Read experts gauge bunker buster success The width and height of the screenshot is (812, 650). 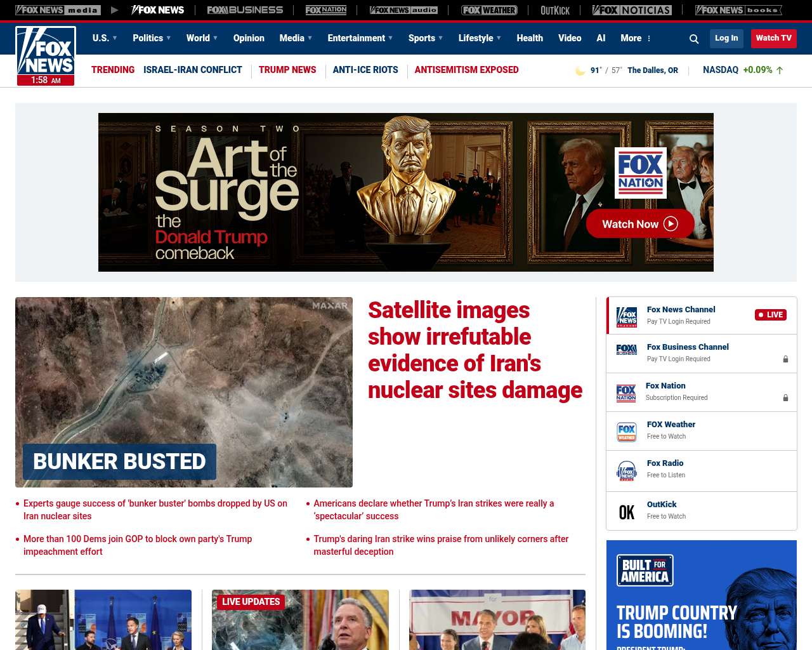click(155, 510)
